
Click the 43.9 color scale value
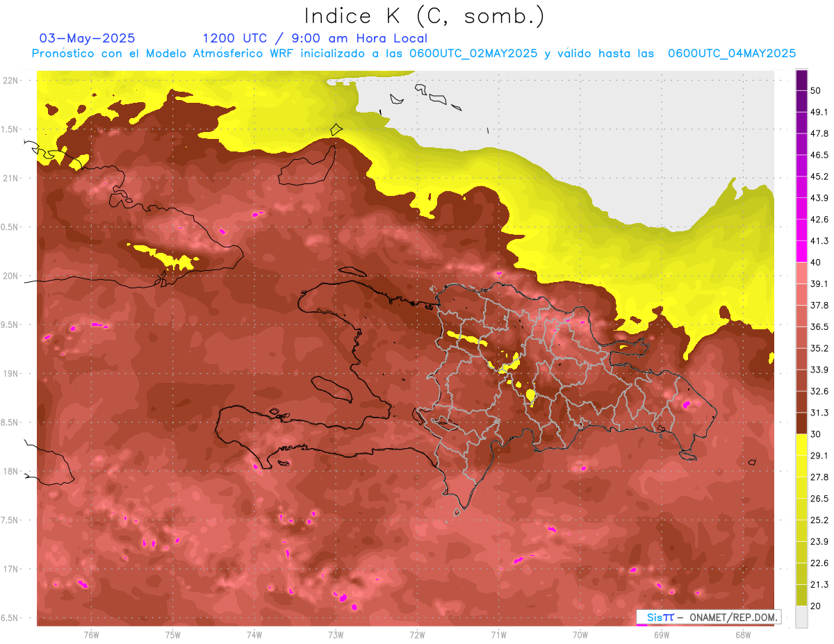(x=819, y=198)
